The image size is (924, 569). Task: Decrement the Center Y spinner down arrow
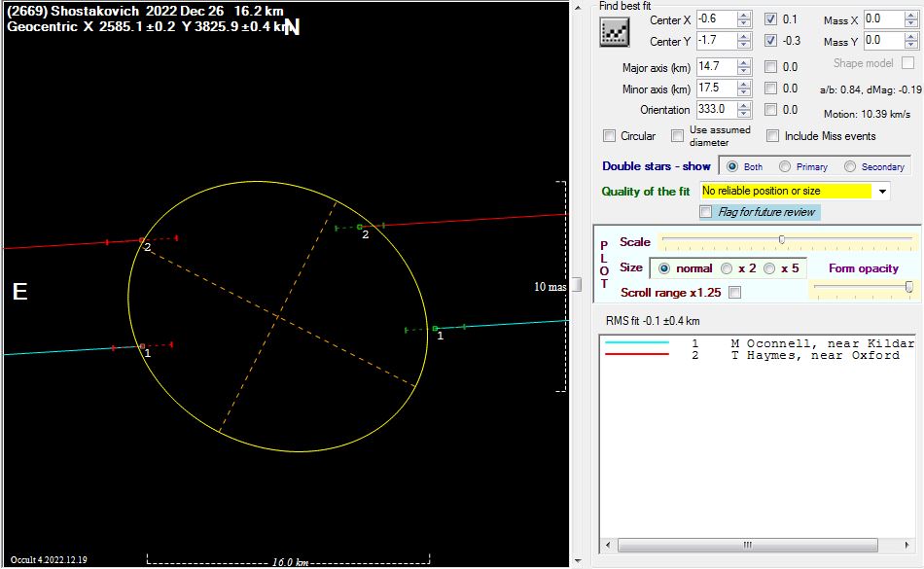[x=744, y=45]
